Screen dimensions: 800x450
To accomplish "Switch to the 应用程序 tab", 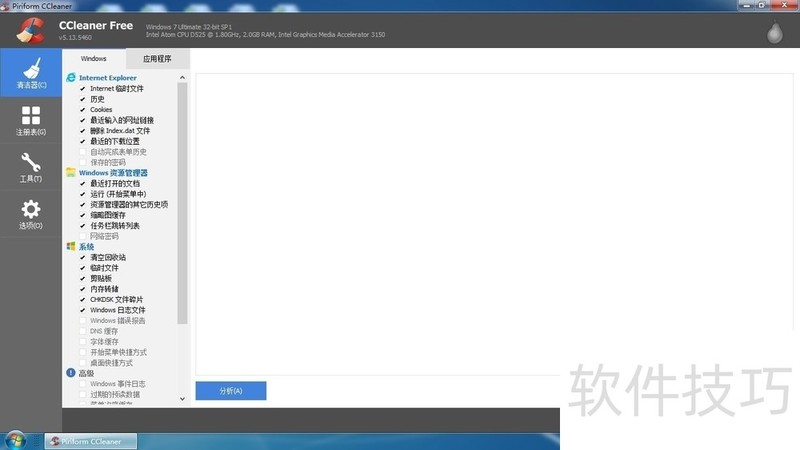I will (157, 59).
